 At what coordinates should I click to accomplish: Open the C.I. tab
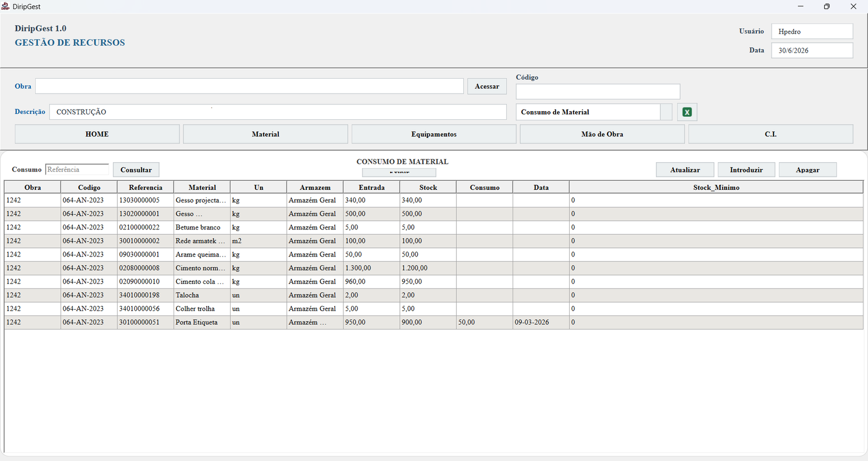[x=771, y=134]
